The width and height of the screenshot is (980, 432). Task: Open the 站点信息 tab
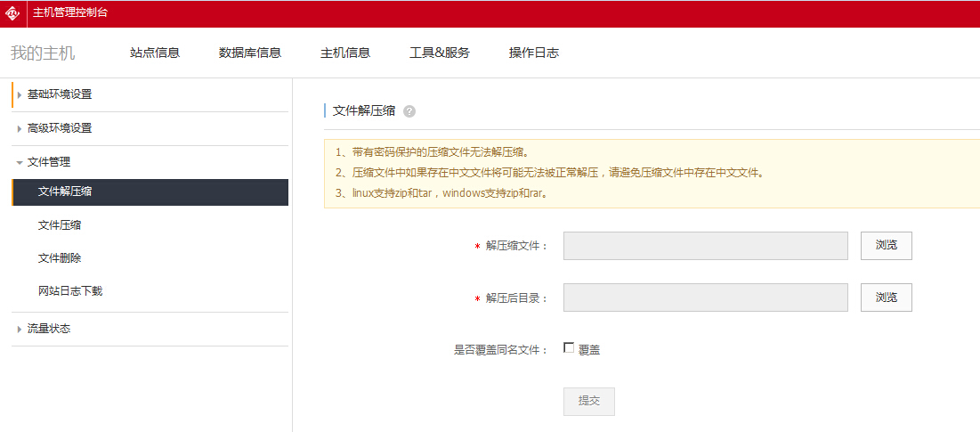[155, 53]
